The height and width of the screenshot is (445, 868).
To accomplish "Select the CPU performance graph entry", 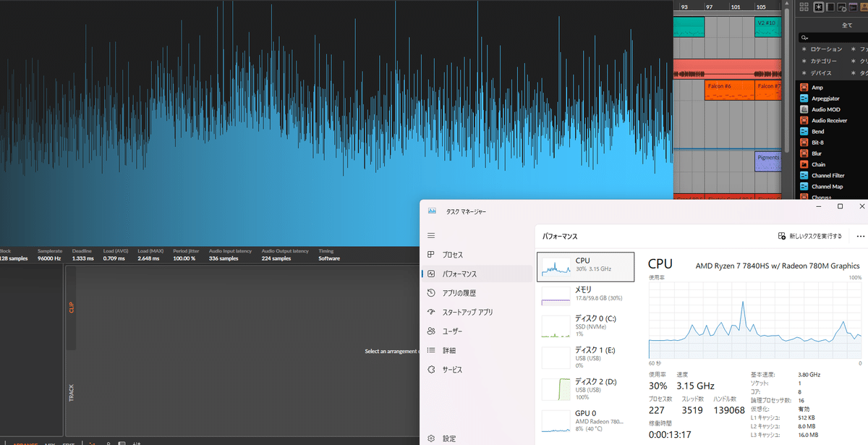I will [x=585, y=266].
